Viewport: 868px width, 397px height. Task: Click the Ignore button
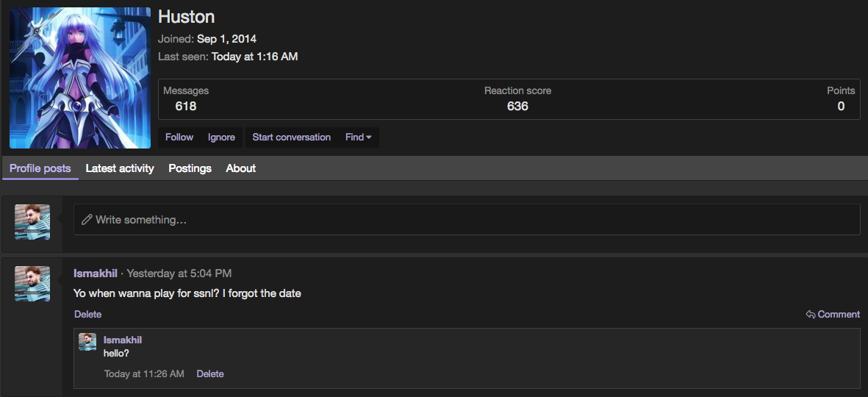coord(221,137)
